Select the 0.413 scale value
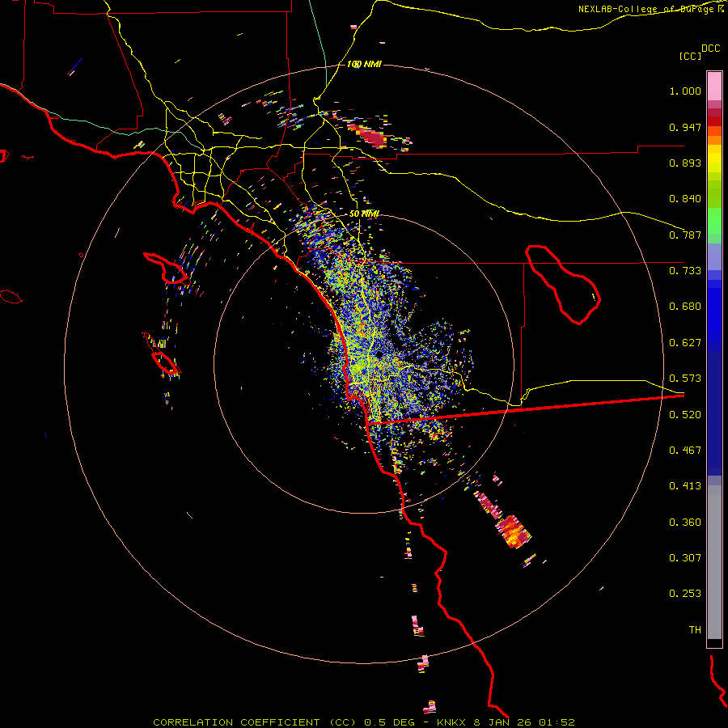 tap(685, 486)
